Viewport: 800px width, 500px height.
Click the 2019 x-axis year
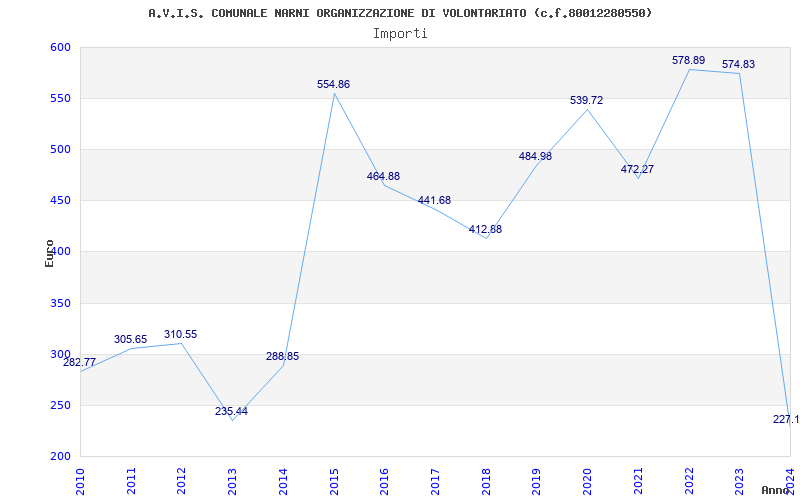pos(536,481)
